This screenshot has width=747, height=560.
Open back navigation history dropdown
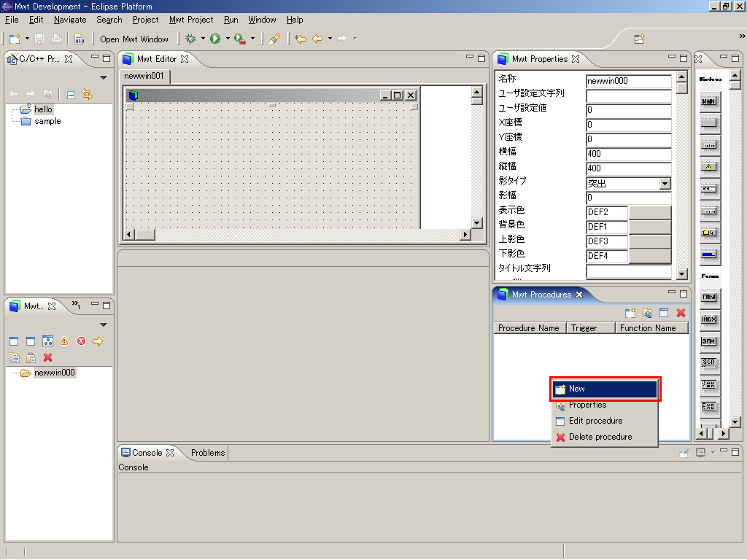pyautogui.click(x=330, y=39)
